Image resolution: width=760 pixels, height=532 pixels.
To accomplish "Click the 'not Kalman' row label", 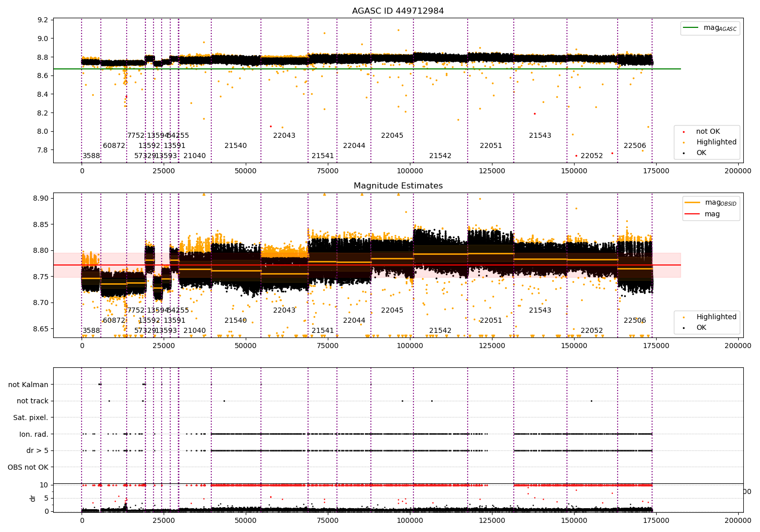I will 28,385.
